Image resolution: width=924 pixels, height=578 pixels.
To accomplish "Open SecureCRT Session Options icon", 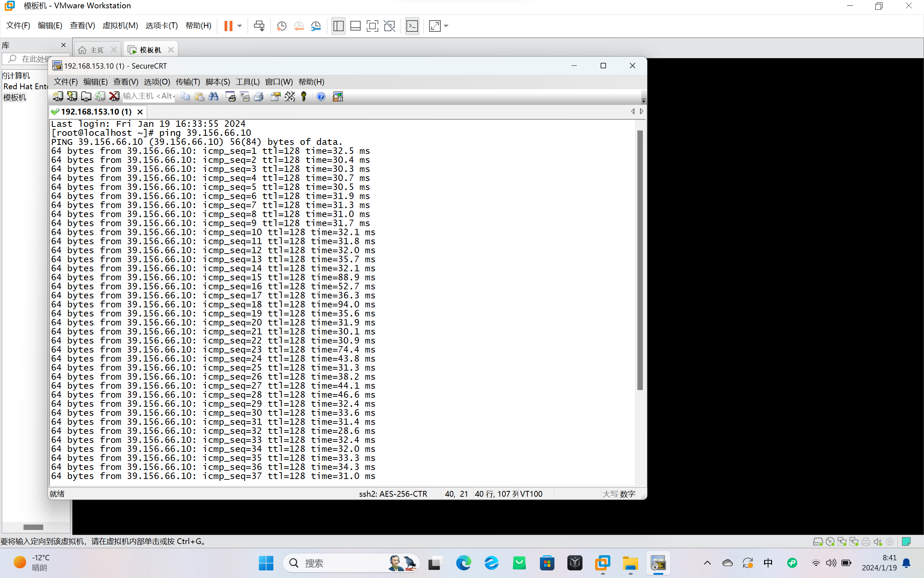I will pyautogui.click(x=276, y=96).
